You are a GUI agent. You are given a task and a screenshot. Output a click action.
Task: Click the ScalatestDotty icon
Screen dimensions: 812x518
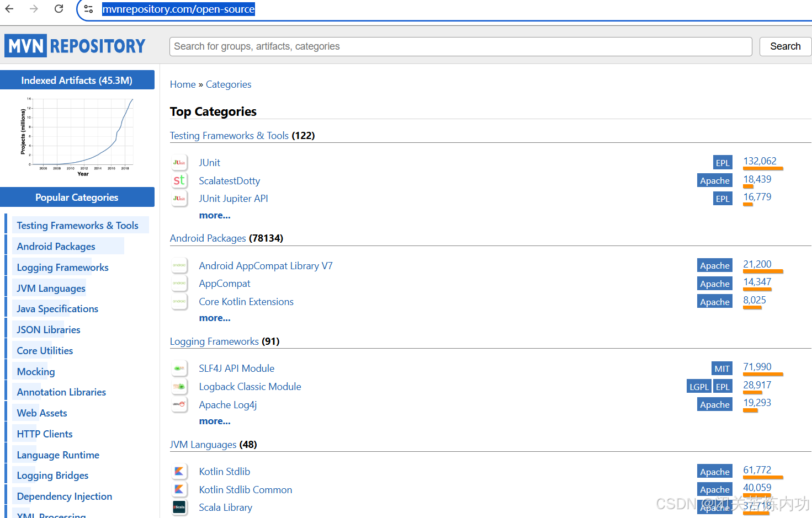(179, 180)
